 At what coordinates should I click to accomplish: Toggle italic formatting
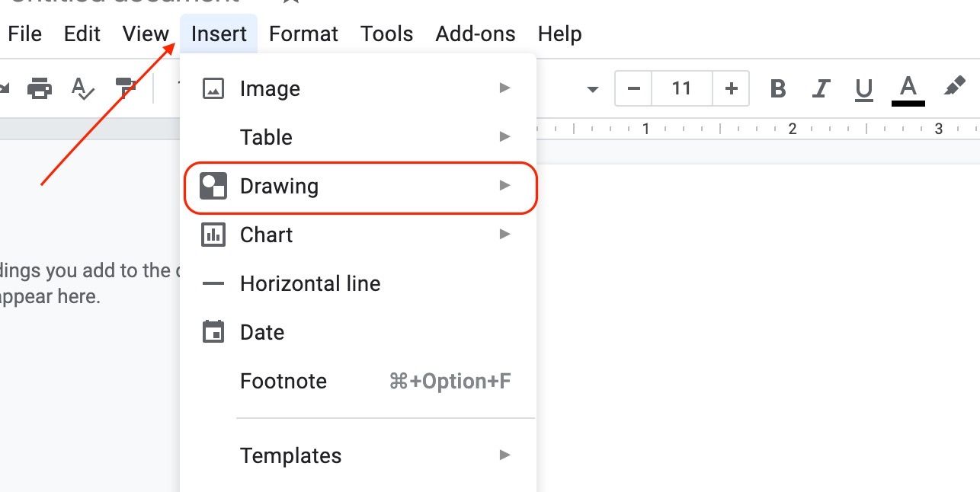click(x=821, y=88)
